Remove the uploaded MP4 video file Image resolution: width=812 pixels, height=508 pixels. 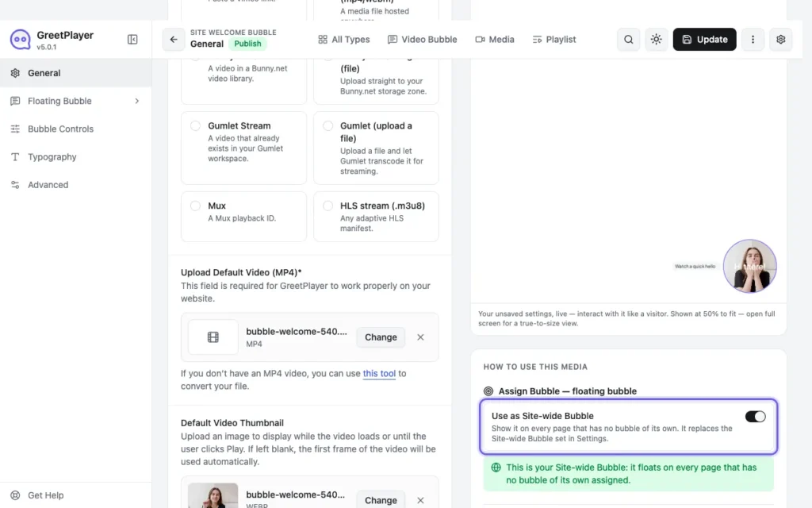click(420, 337)
